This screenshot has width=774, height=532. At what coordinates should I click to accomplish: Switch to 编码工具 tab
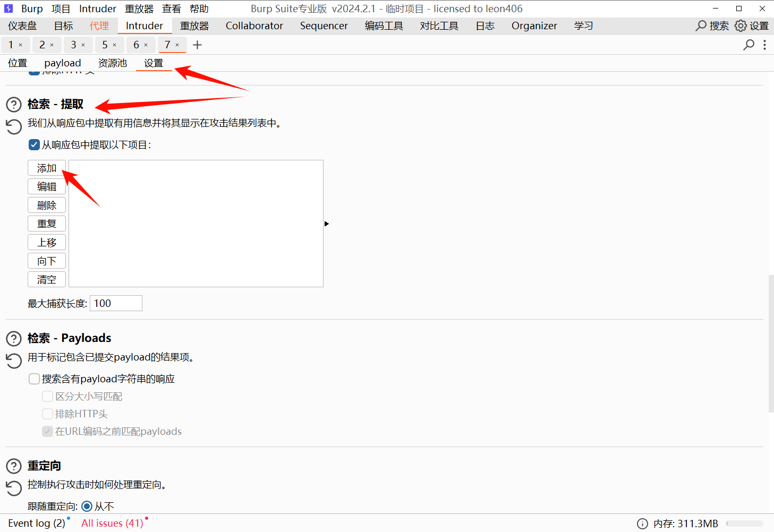coord(384,25)
